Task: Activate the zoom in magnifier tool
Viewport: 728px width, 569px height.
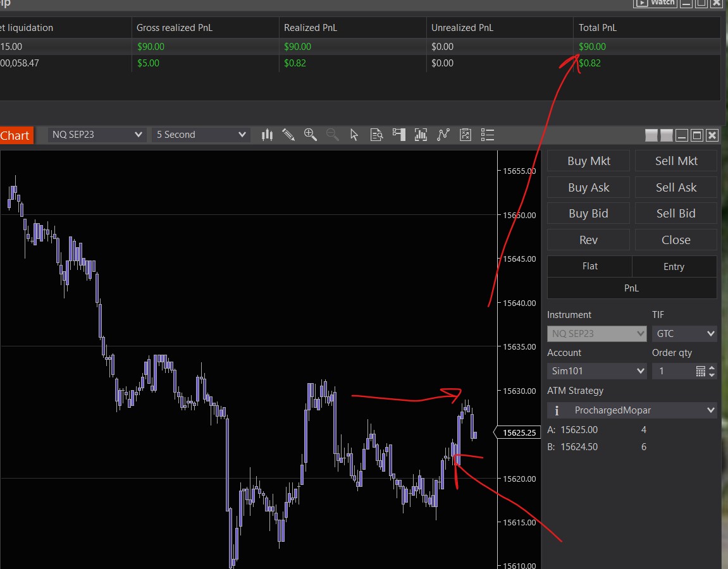Action: [310, 135]
